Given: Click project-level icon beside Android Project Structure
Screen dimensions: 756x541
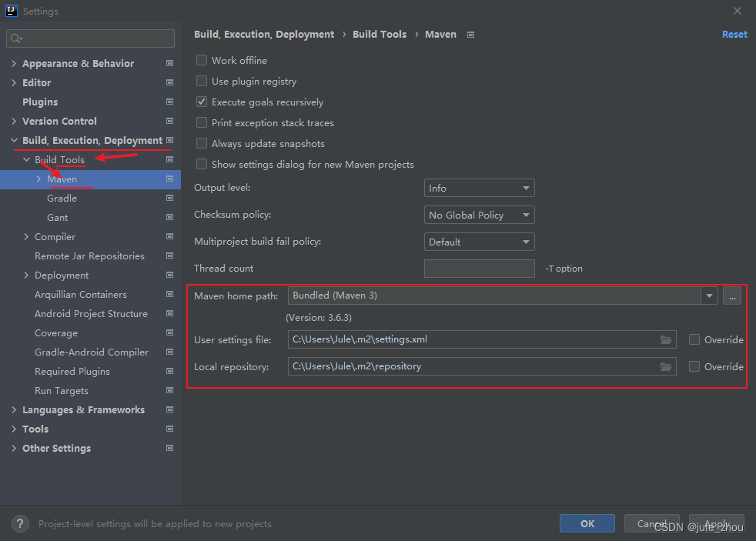Looking at the screenshot, I should 169,314.
